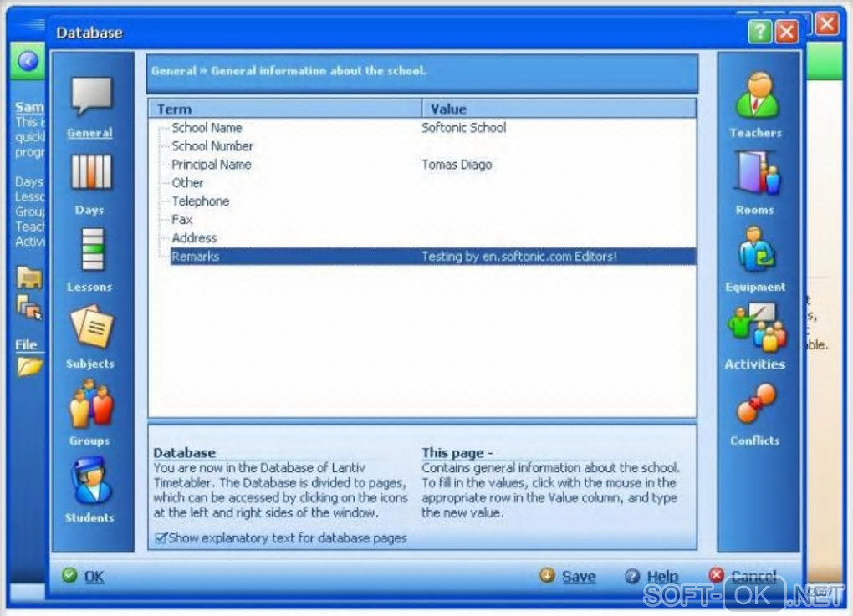The width and height of the screenshot is (853, 616).
Task: Confirm with the OK link
Action: 94,577
